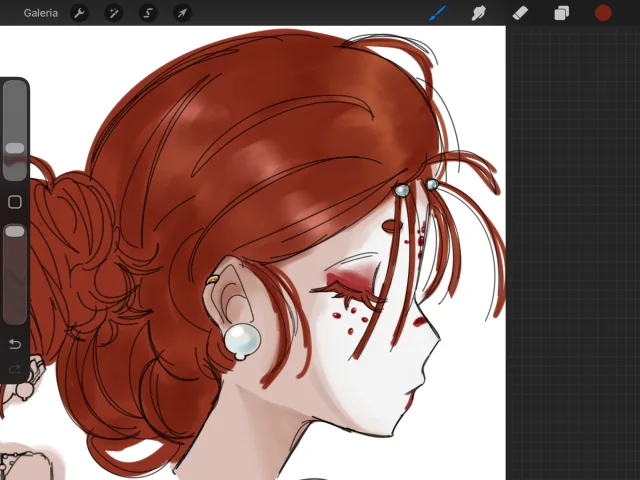This screenshot has width=640, height=480.
Task: Select the Smudge tool
Action: pyautogui.click(x=479, y=13)
